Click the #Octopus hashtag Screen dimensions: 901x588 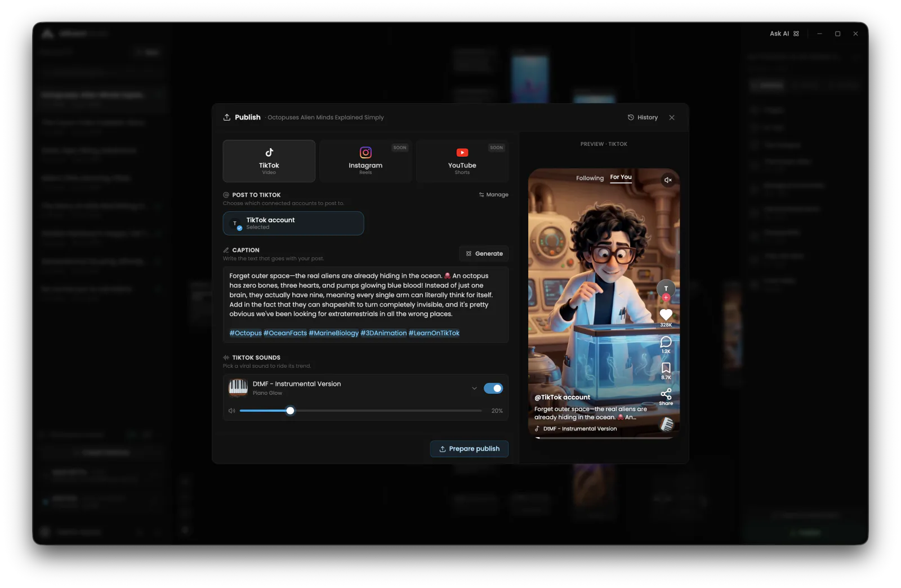(246, 333)
